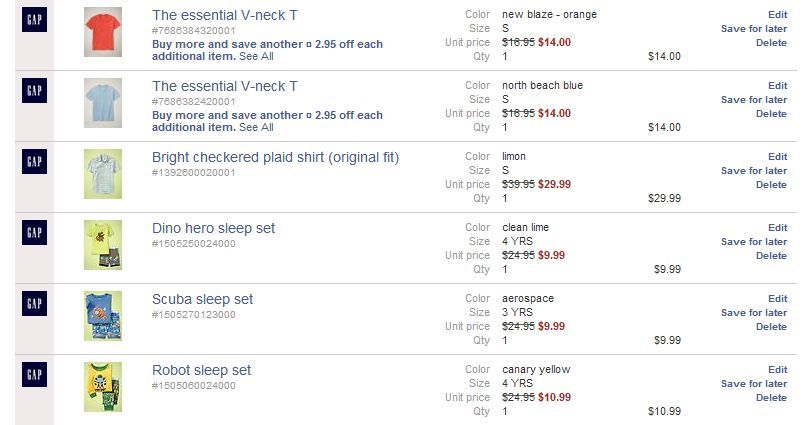The width and height of the screenshot is (809, 425).
Task: Open the Dino hero sleep set title link
Action: coord(213,229)
